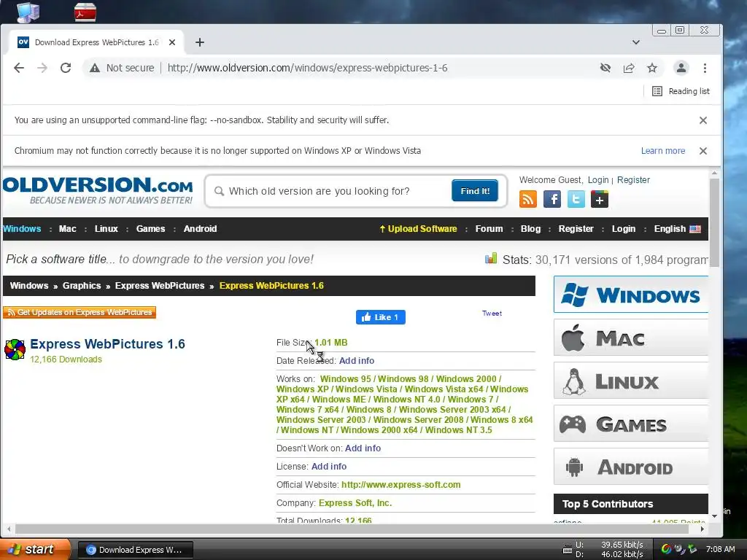
Task: Open the Learn more link
Action: (662, 151)
